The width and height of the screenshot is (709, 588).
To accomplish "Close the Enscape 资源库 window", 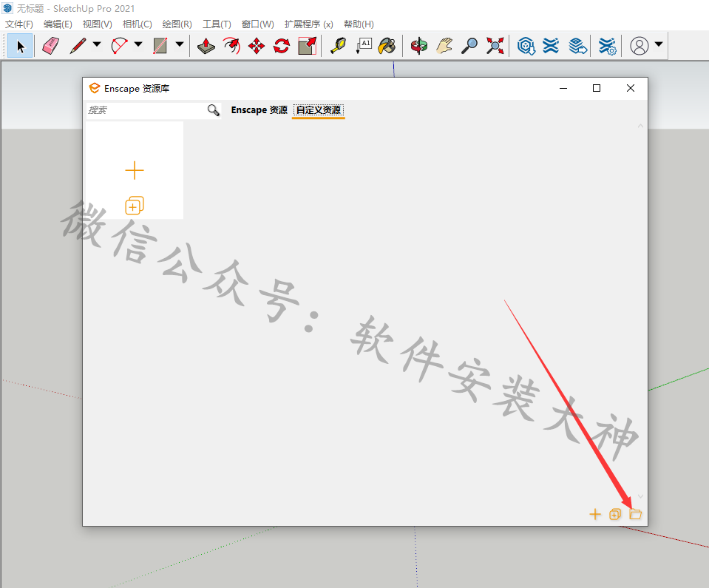I will (631, 88).
